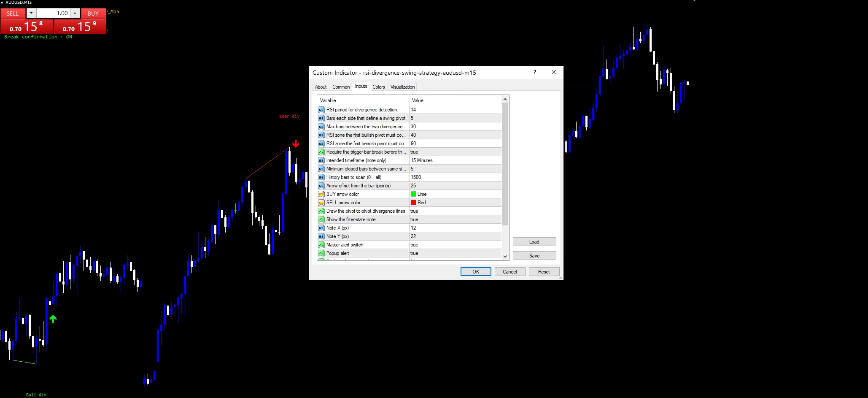Click the inputs list vertical scrollbar thumb
Image resolution: width=868 pixels, height=398 pixels.
tap(505, 164)
